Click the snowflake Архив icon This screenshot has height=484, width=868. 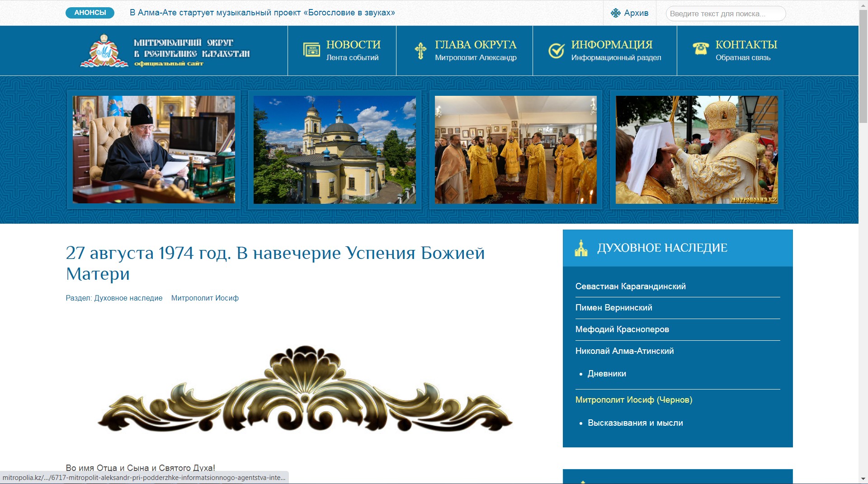pyautogui.click(x=616, y=13)
